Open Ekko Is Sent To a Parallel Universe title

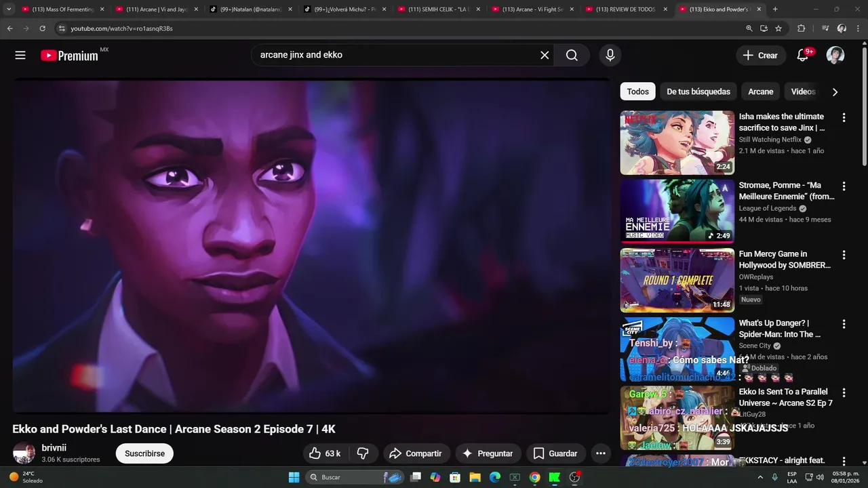(785, 397)
